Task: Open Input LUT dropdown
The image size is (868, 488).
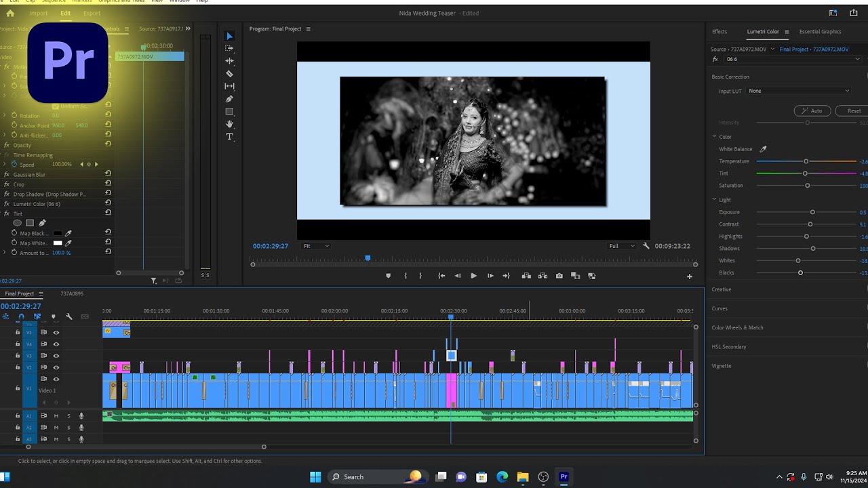Action: click(x=799, y=91)
